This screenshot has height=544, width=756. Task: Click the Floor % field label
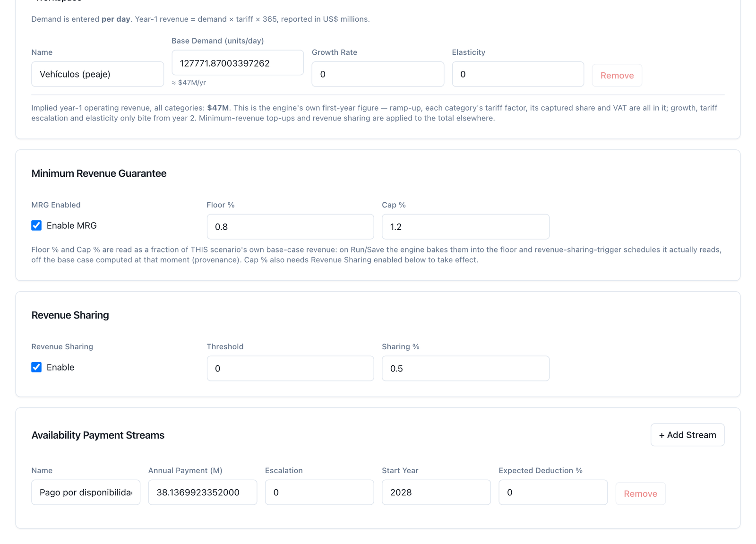click(221, 205)
